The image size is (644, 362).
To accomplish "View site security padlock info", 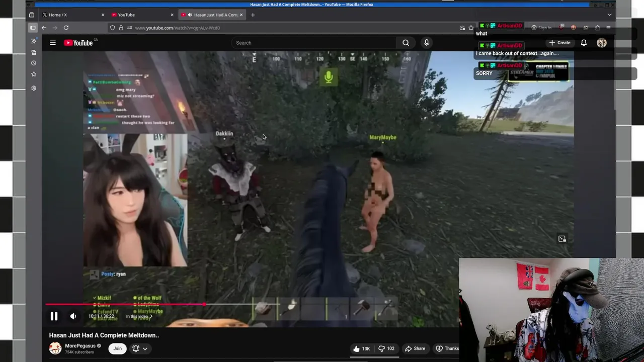I will tap(121, 28).
